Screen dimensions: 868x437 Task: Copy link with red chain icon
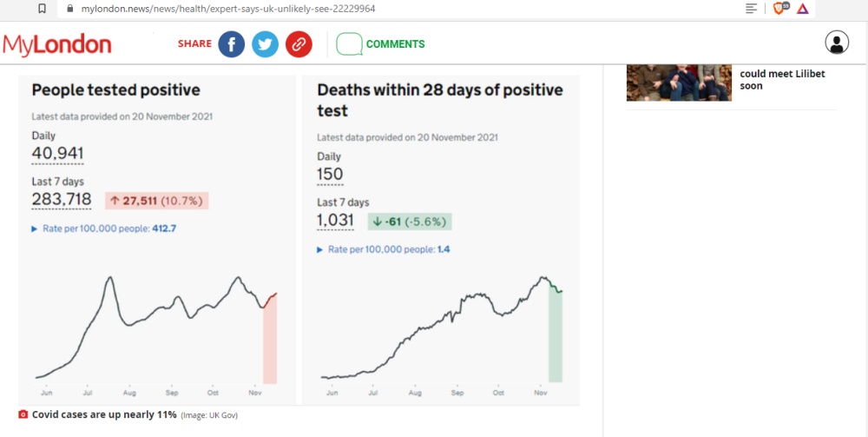tap(299, 44)
